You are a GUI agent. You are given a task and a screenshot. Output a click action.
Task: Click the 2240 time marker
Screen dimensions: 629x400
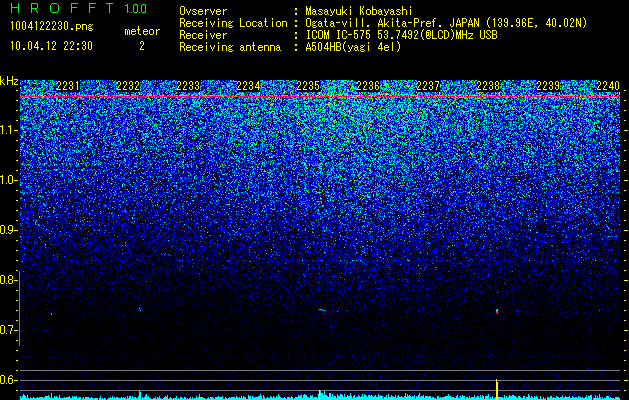[x=608, y=86]
